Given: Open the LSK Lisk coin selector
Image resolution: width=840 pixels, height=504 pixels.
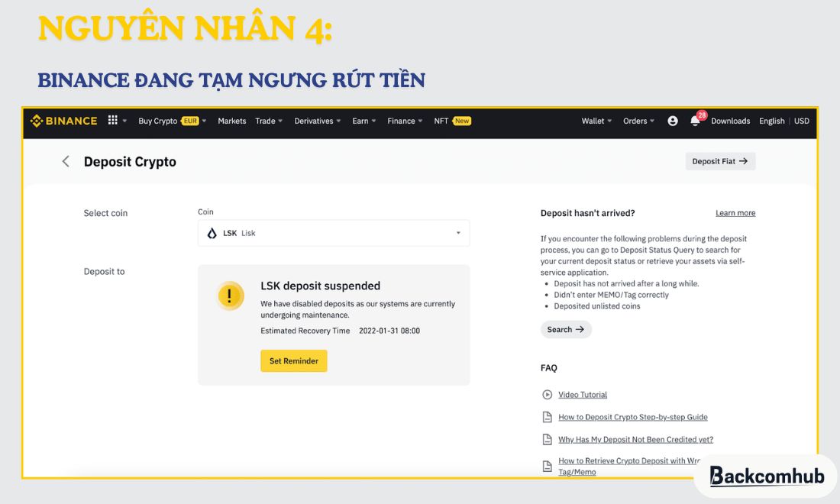Looking at the screenshot, I should pos(334,233).
